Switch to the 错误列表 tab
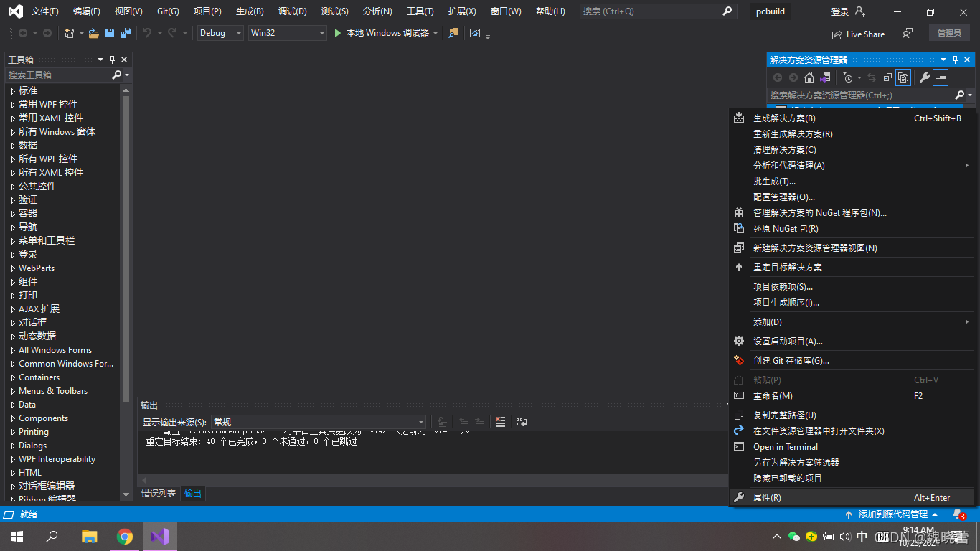Image resolution: width=980 pixels, height=551 pixels. click(x=157, y=493)
